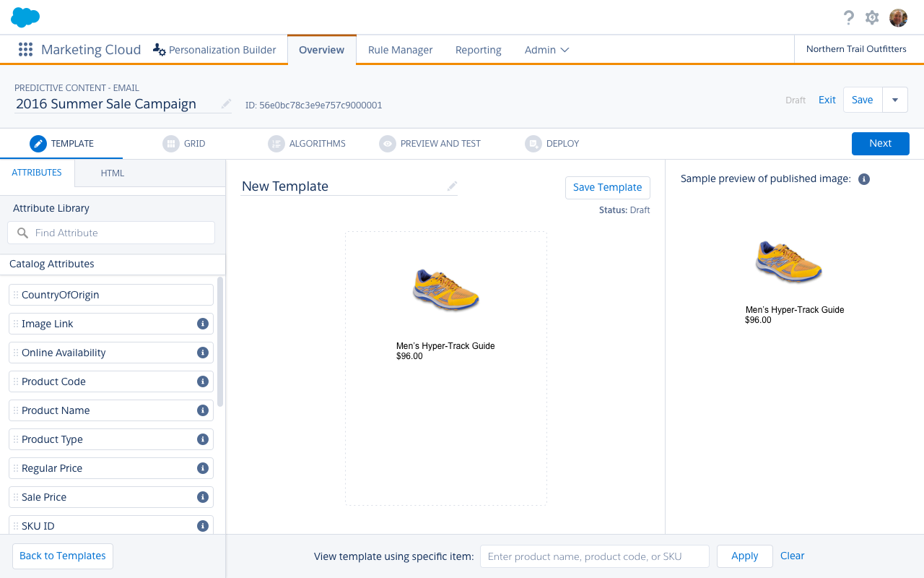
Task: Click the Personalization Builder icon
Action: (160, 50)
